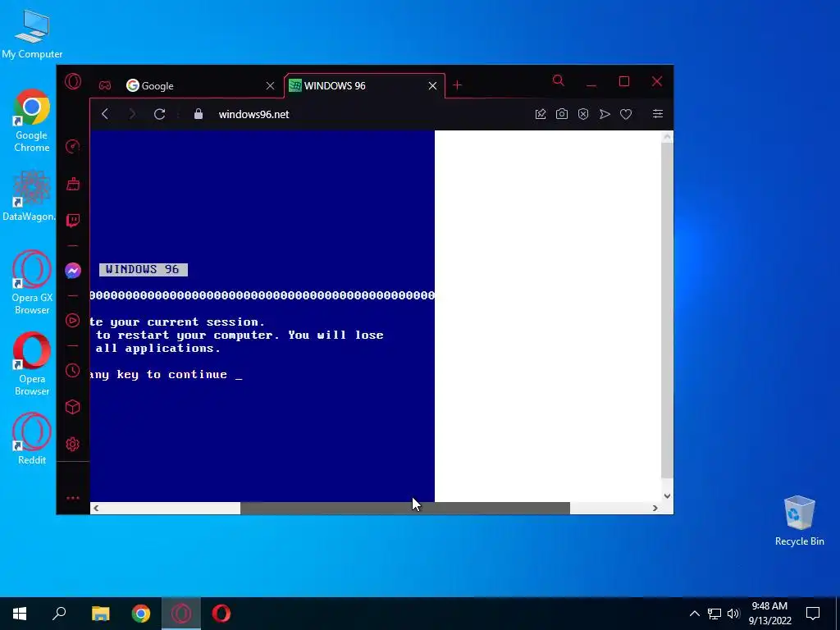Viewport: 840px width, 630px height.
Task: Close the WINDOWS 96 tab
Action: coord(432,85)
